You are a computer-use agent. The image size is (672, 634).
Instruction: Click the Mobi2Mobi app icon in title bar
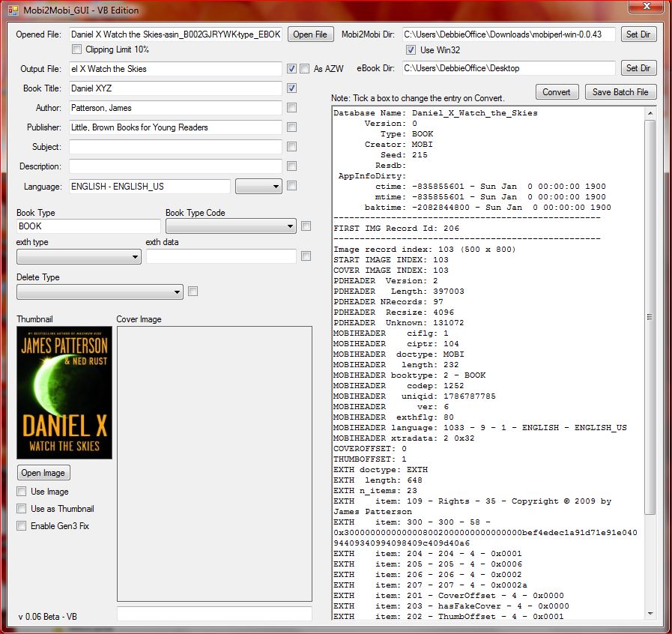tap(13, 10)
